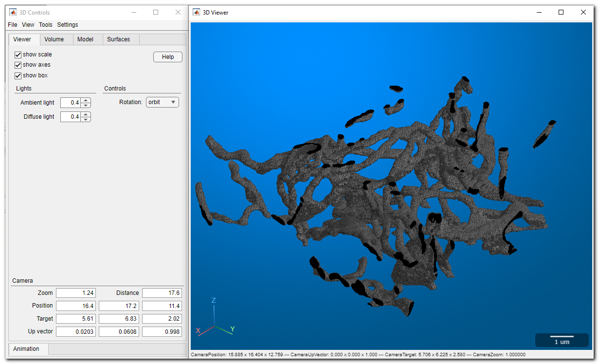This screenshot has width=599, height=364.
Task: Decrease Diffuse light with down arrow
Action: (x=86, y=119)
